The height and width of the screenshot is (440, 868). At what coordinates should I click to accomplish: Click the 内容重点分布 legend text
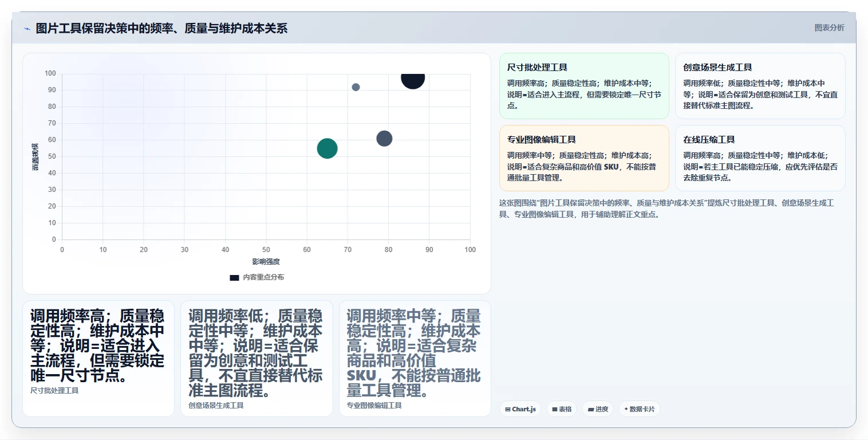(x=263, y=277)
